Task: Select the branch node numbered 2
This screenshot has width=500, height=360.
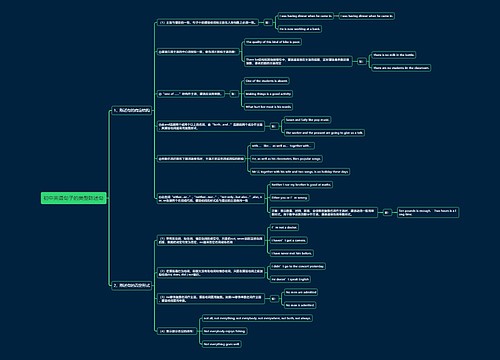Action: (x=132, y=285)
